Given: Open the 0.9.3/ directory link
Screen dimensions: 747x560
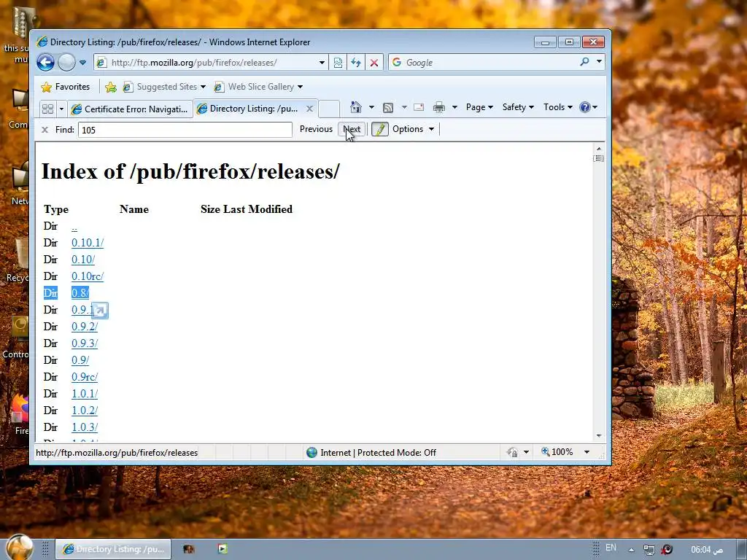Looking at the screenshot, I should pyautogui.click(x=85, y=343).
